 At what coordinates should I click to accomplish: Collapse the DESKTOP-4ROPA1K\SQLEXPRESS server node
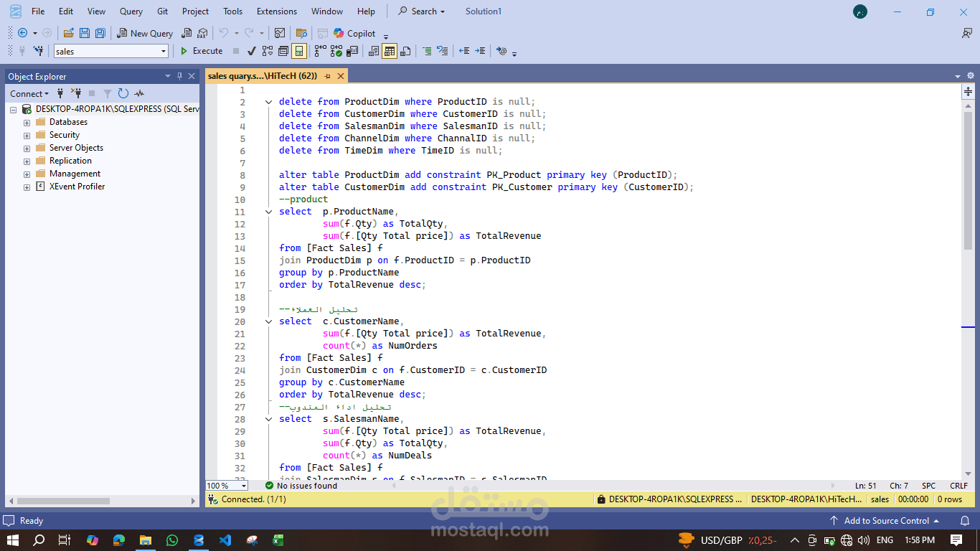click(x=14, y=110)
